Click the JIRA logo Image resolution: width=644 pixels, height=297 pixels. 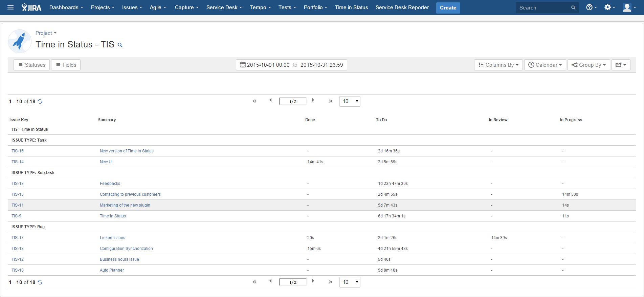[31, 7]
